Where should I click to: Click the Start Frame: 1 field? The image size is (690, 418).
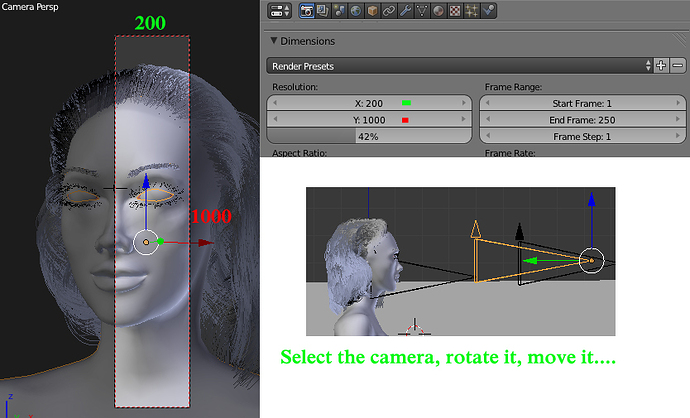583,103
